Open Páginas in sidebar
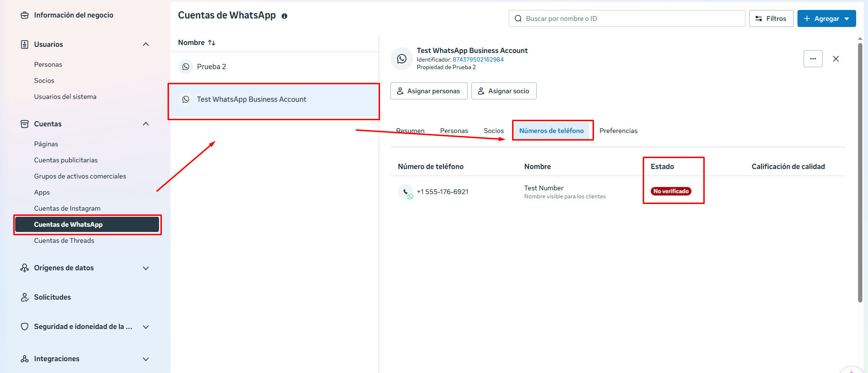 [x=46, y=144]
